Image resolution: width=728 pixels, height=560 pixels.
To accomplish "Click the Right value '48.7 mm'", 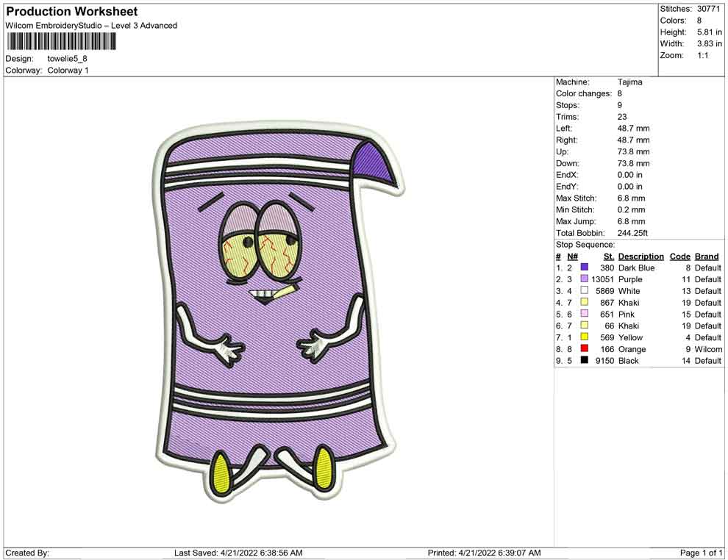I will click(634, 140).
